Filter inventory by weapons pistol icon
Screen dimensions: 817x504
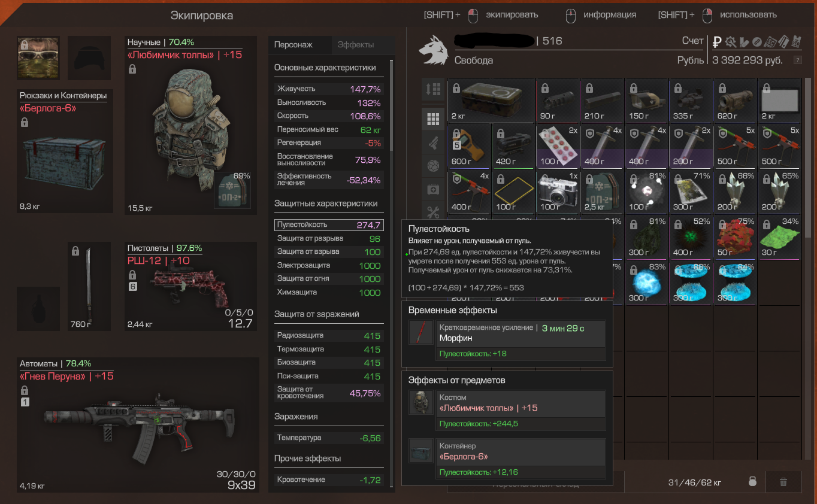pos(433,142)
